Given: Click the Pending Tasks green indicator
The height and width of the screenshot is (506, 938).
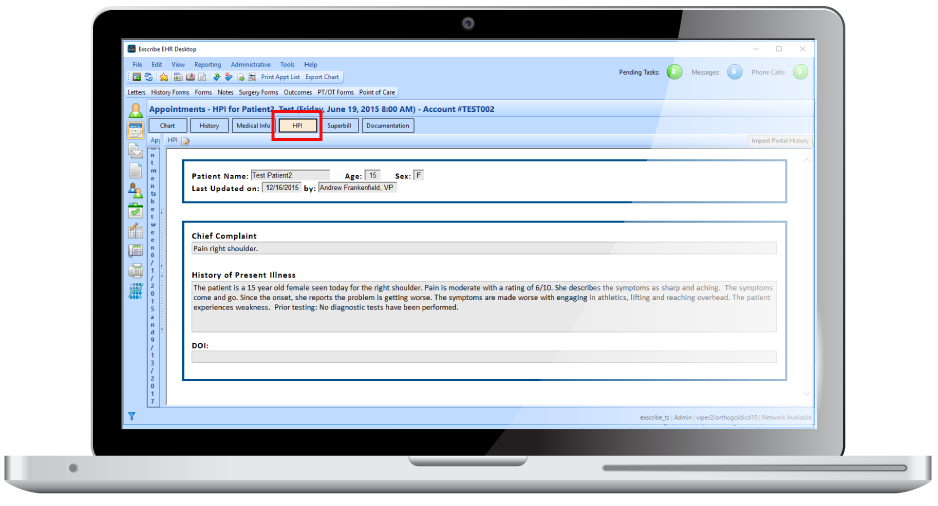Looking at the screenshot, I should [674, 72].
